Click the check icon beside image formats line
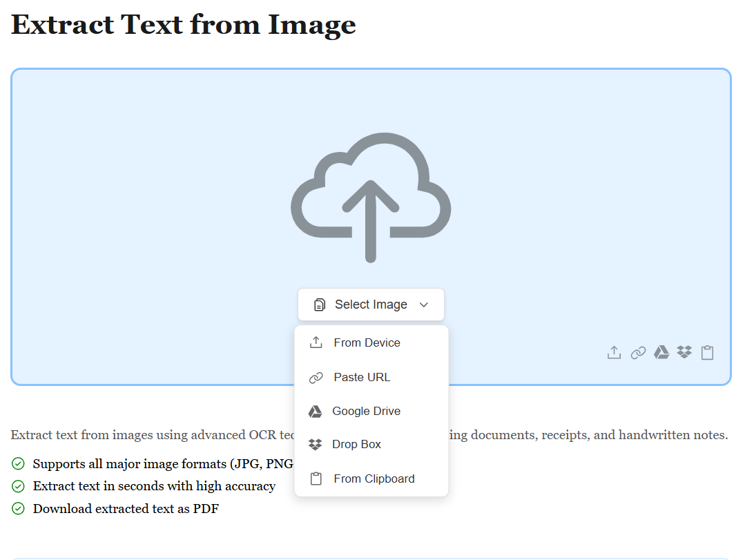This screenshot has width=745, height=560. click(19, 463)
